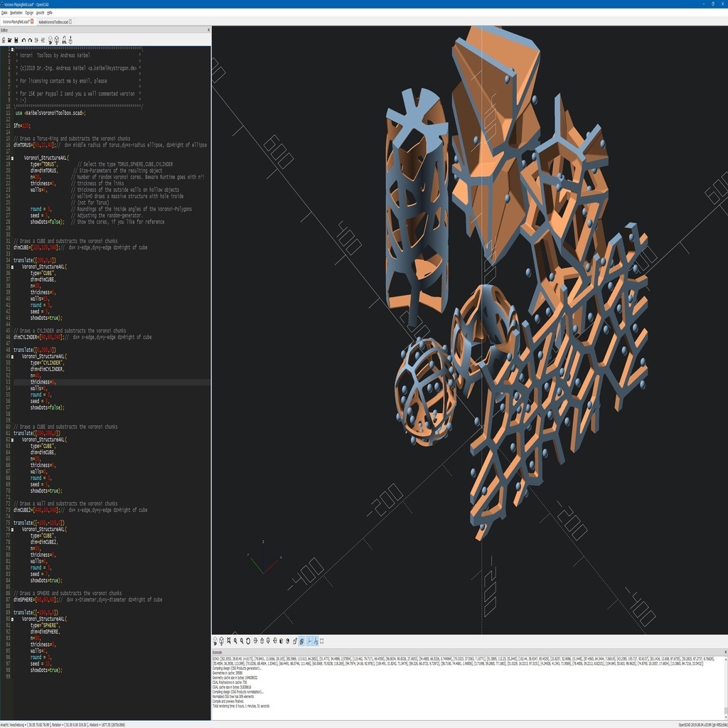Indent the selection with the Indent icon
This screenshot has height=728, width=728.
tap(37, 41)
